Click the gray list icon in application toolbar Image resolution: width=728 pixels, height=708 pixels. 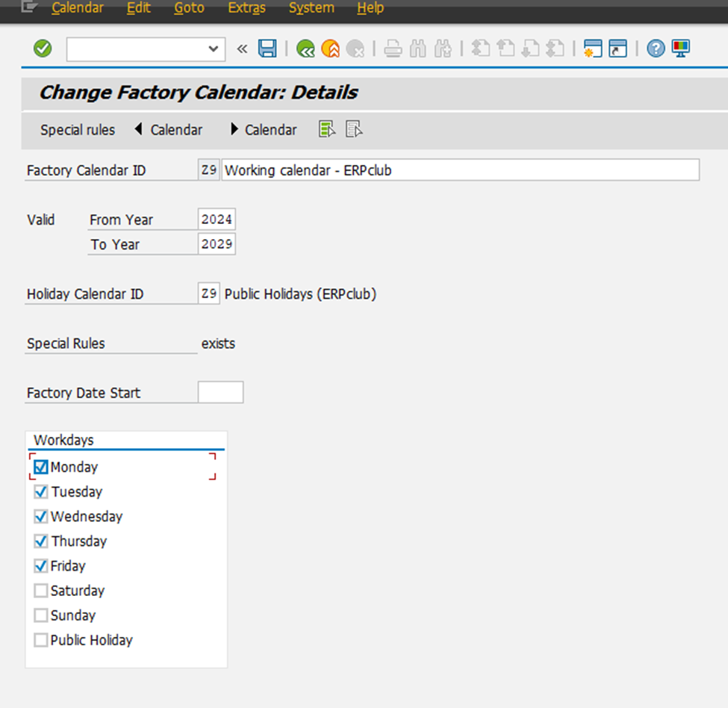[x=354, y=129]
